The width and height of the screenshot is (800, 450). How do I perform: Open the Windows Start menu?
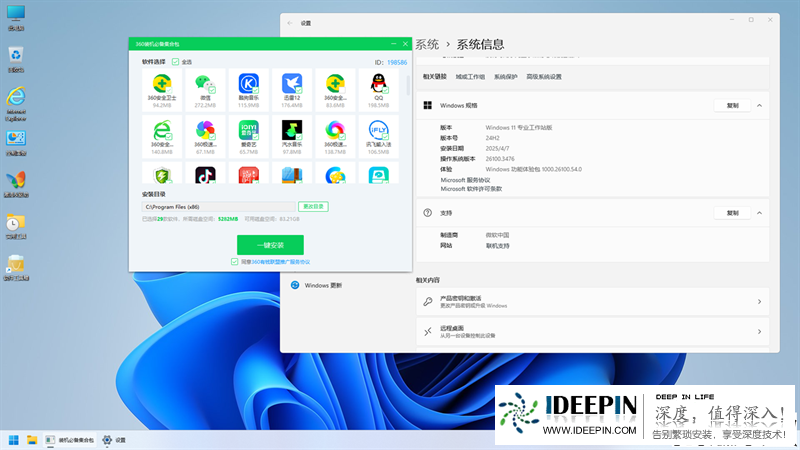click(14, 440)
